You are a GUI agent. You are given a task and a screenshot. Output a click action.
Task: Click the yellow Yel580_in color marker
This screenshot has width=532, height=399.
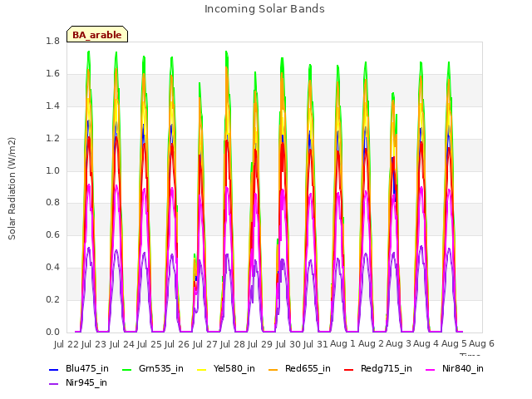point(201,369)
